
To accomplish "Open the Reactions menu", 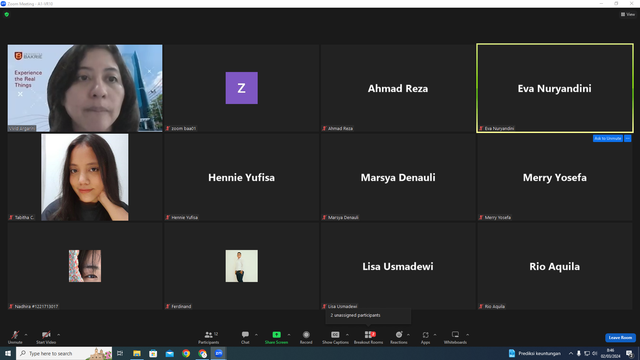I will [x=399, y=337].
